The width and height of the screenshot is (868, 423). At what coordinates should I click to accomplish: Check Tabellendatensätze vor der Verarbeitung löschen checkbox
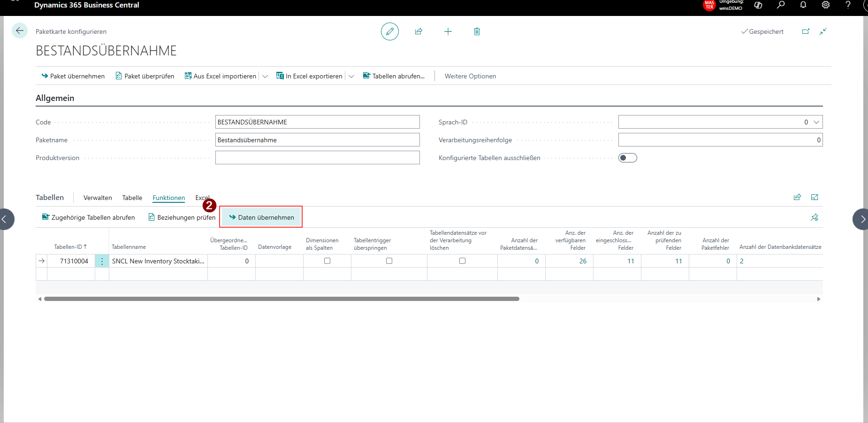pyautogui.click(x=462, y=261)
